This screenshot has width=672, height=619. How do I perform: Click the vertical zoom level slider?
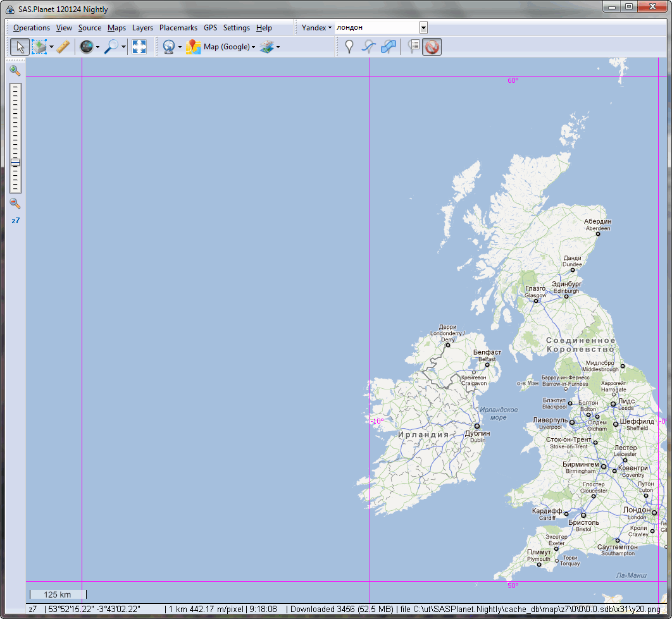[x=15, y=138]
